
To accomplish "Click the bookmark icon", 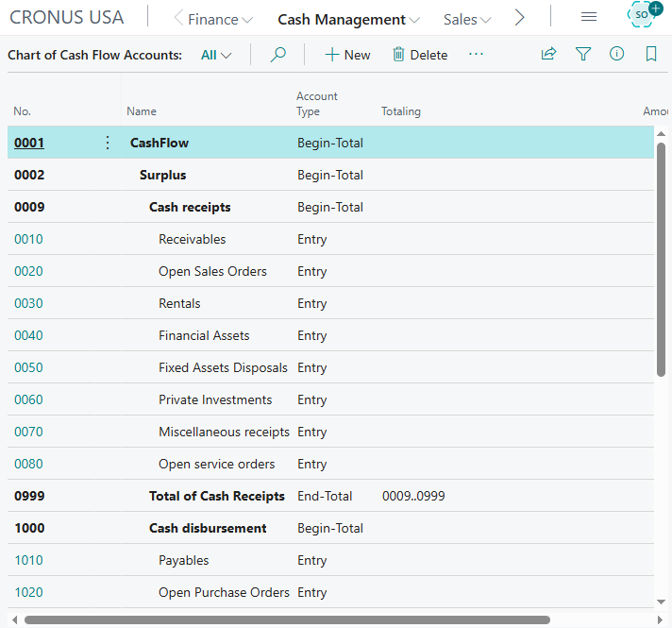I will (x=651, y=55).
